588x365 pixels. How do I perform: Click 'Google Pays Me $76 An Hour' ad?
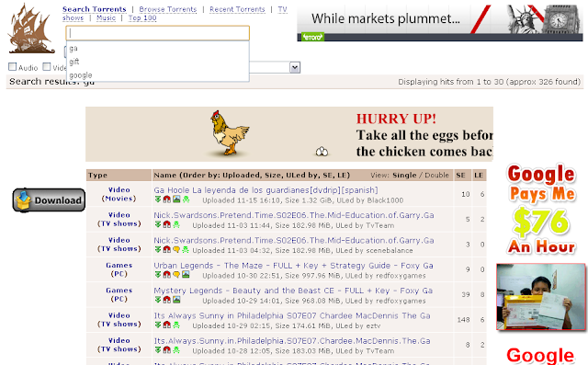click(541, 210)
